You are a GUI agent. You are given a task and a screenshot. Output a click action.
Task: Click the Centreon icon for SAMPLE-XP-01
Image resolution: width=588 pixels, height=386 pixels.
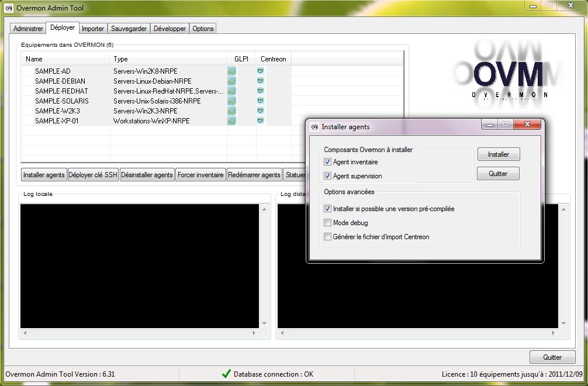(x=261, y=120)
